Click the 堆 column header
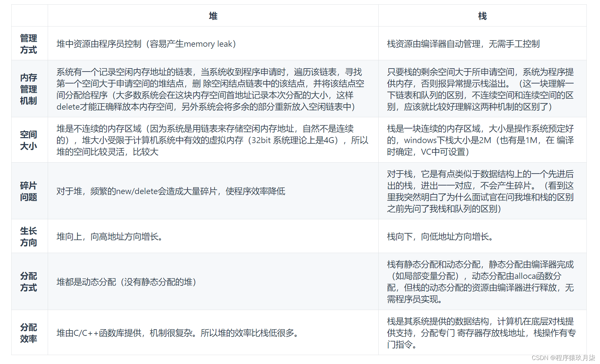The image size is (600, 364). [x=213, y=16]
